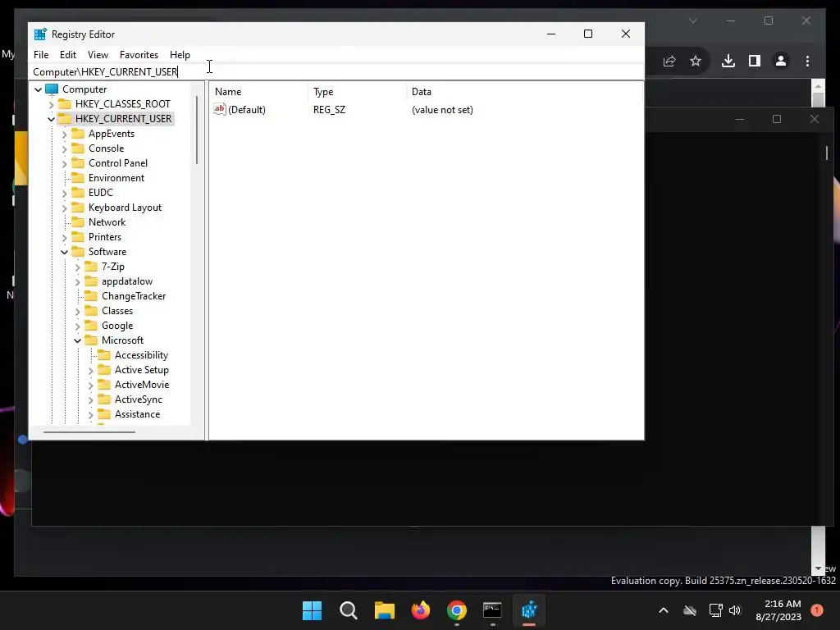
Task: Select the Control Panel tree label
Action: coord(118,163)
